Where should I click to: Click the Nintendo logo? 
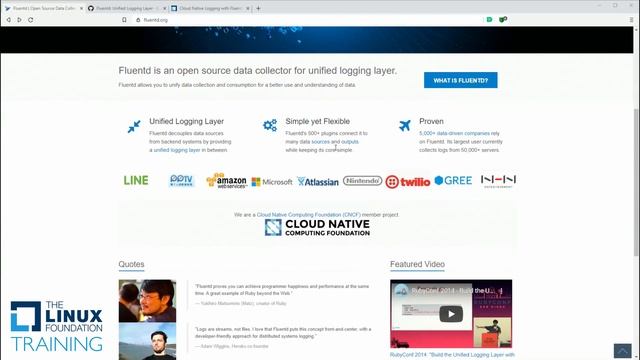(362, 180)
